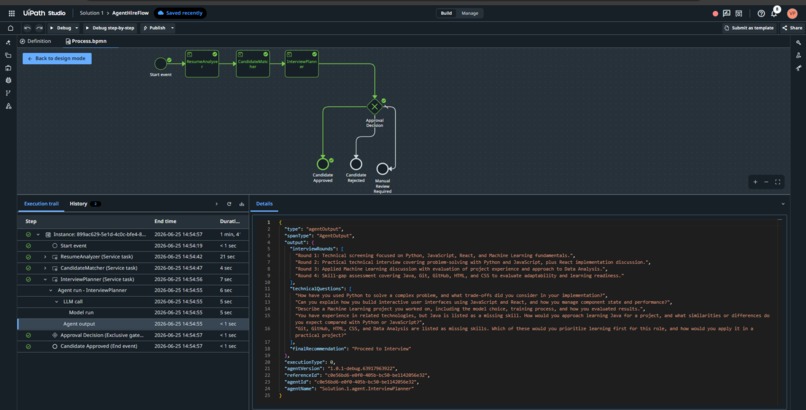The height and width of the screenshot is (410, 806).
Task: Fit canvas to screen icon
Action: 778,182
